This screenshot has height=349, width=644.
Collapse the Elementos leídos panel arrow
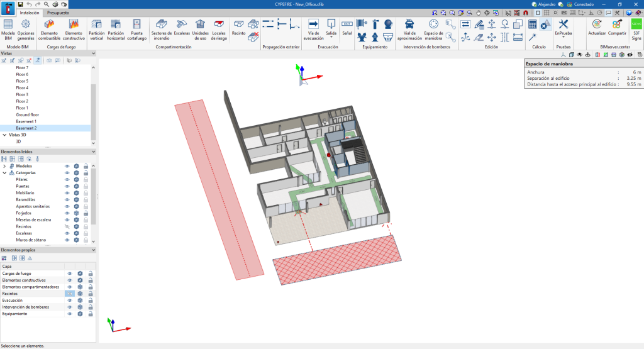[x=93, y=152]
